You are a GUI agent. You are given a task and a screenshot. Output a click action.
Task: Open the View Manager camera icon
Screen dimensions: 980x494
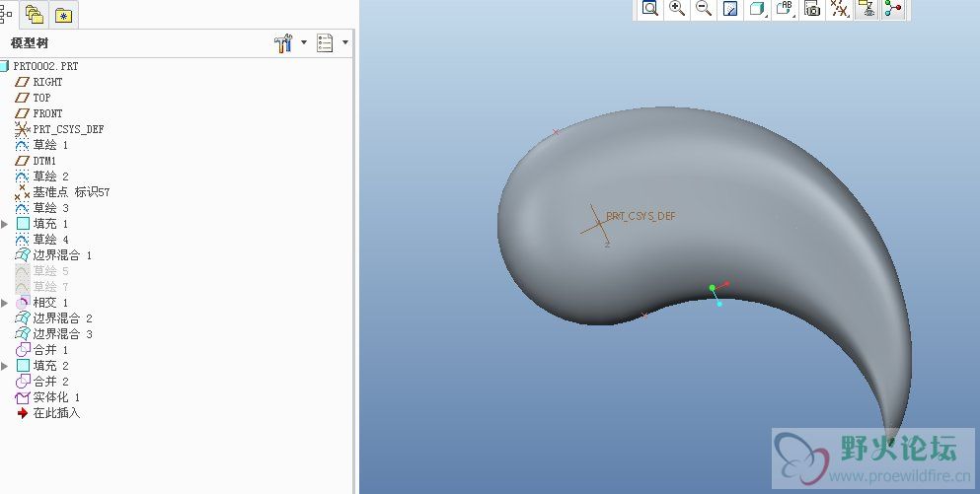click(812, 9)
